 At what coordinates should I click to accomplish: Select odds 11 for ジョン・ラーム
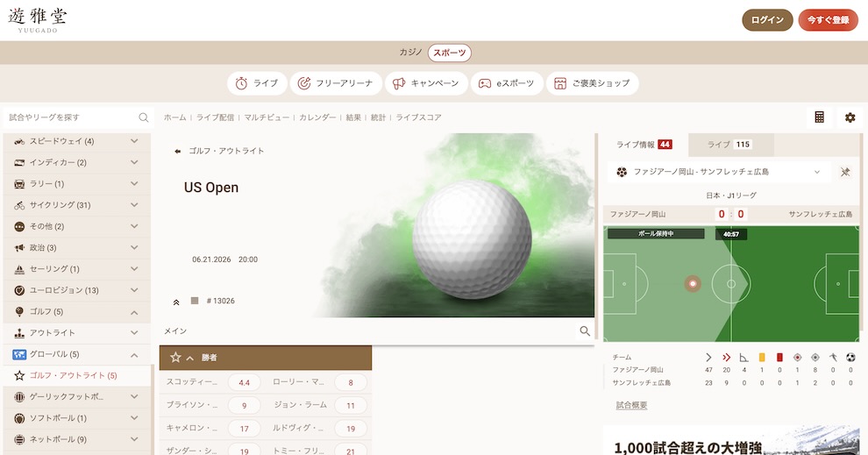(351, 406)
